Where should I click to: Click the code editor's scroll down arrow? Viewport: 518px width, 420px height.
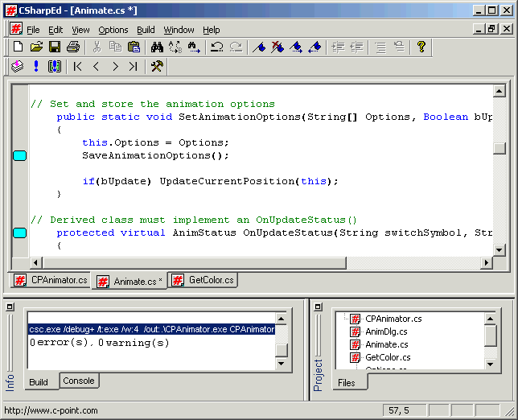(x=499, y=250)
